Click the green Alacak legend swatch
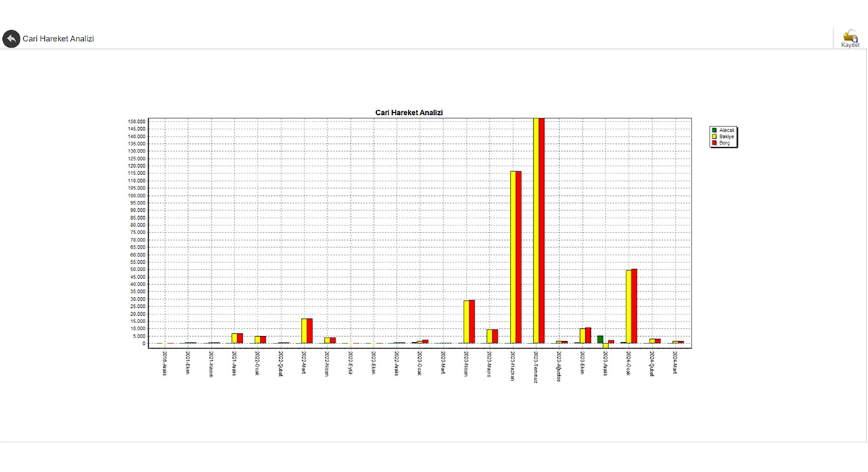This screenshot has width=868, height=472. coord(714,130)
